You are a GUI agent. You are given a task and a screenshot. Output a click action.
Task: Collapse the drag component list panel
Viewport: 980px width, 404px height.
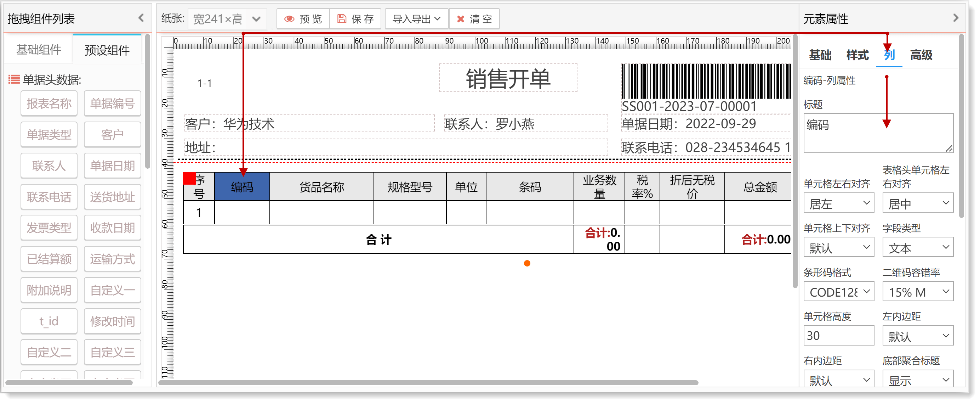pos(141,18)
